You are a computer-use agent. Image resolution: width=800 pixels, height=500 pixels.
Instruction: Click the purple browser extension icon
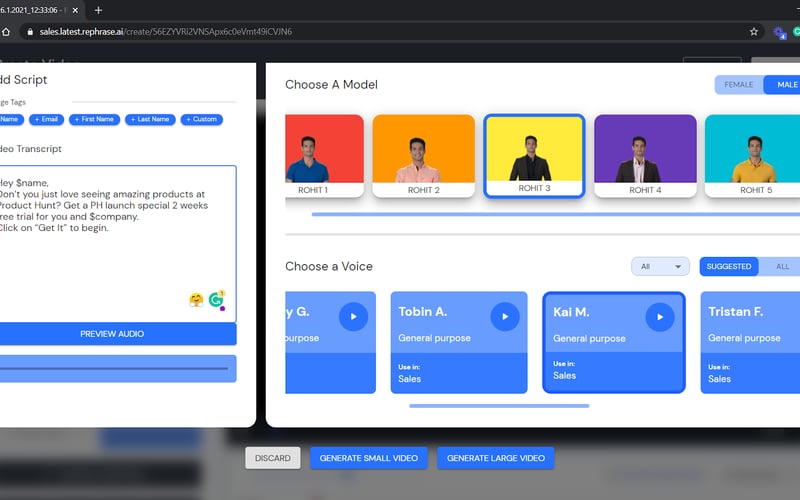[x=779, y=33]
